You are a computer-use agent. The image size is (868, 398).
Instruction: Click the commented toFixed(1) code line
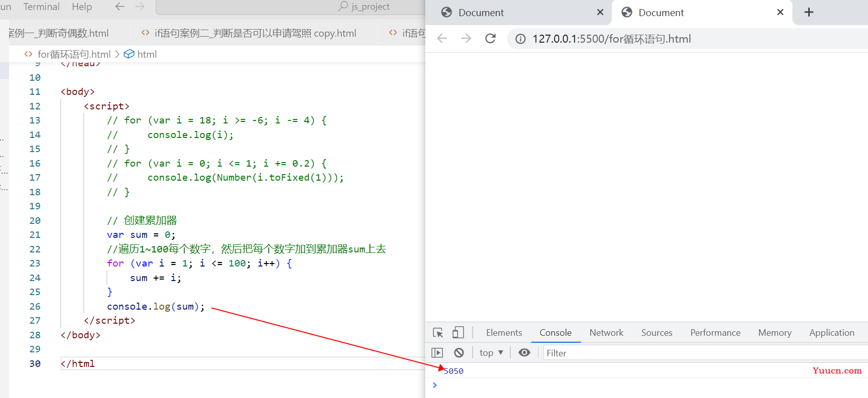(226, 178)
